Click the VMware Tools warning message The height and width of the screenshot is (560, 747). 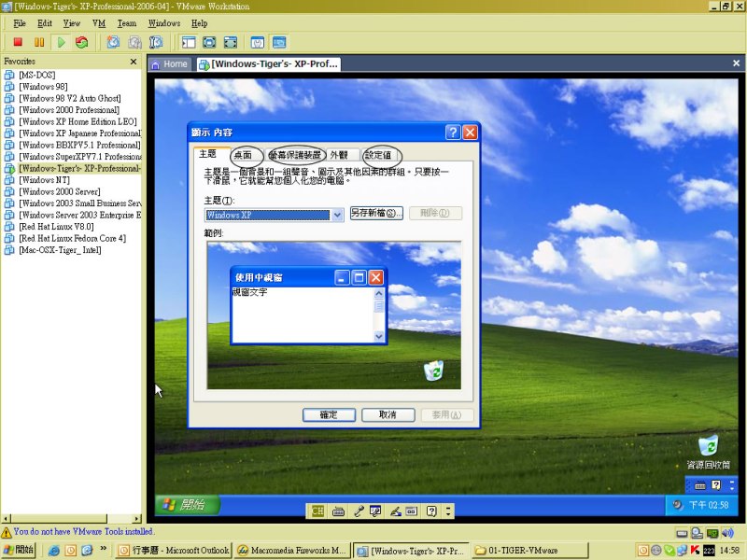pyautogui.click(x=83, y=531)
